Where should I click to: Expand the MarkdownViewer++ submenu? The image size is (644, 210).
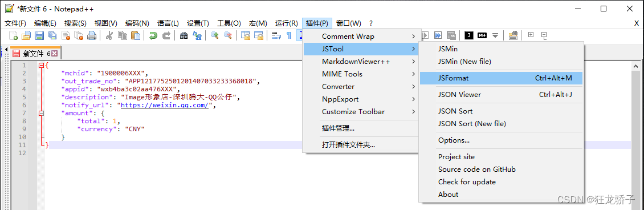pyautogui.click(x=361, y=62)
